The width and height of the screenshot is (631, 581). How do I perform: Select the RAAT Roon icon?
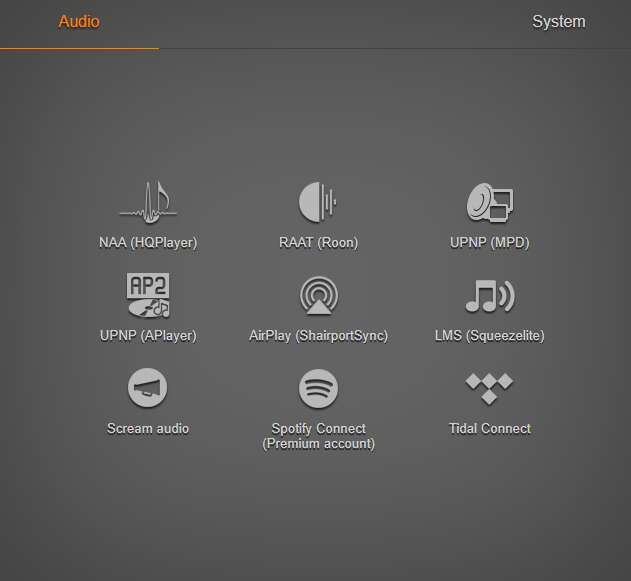tap(318, 202)
